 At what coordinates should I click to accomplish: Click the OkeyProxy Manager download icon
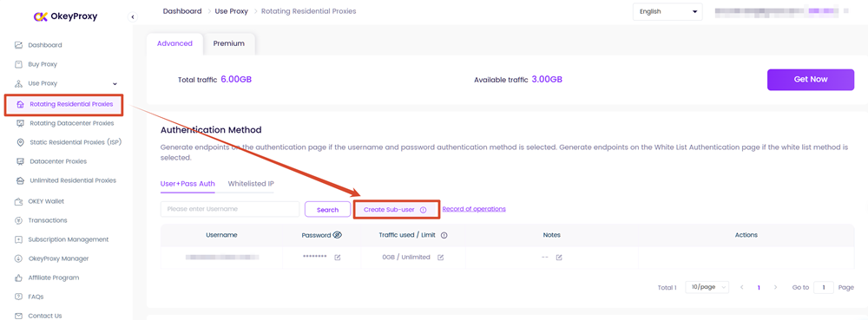pos(19,258)
